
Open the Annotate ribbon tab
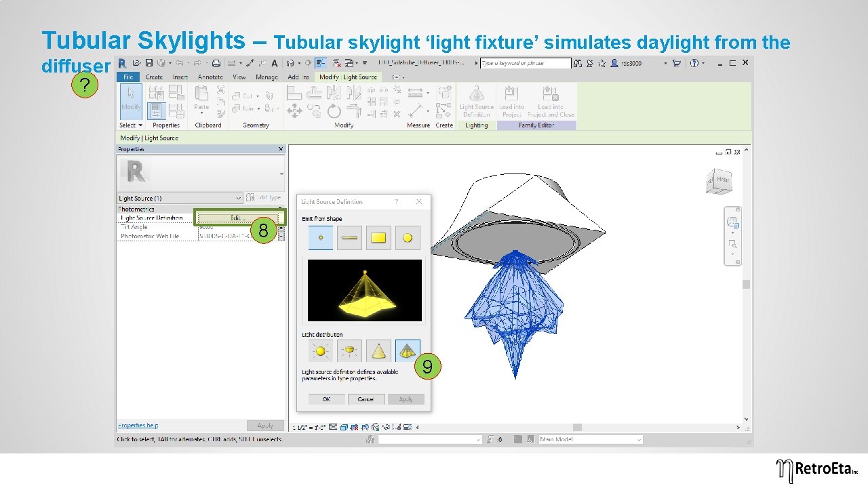tap(210, 77)
